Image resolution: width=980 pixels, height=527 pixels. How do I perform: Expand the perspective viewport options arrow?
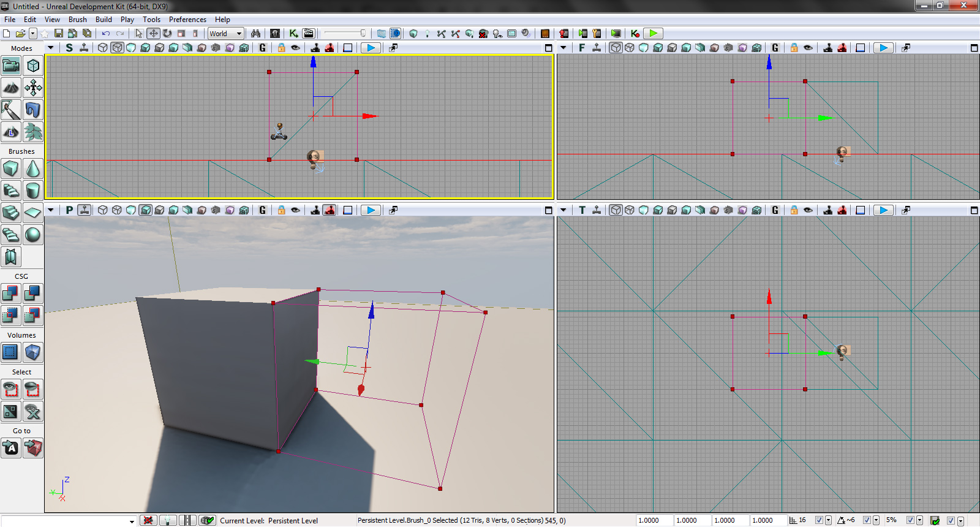point(51,210)
